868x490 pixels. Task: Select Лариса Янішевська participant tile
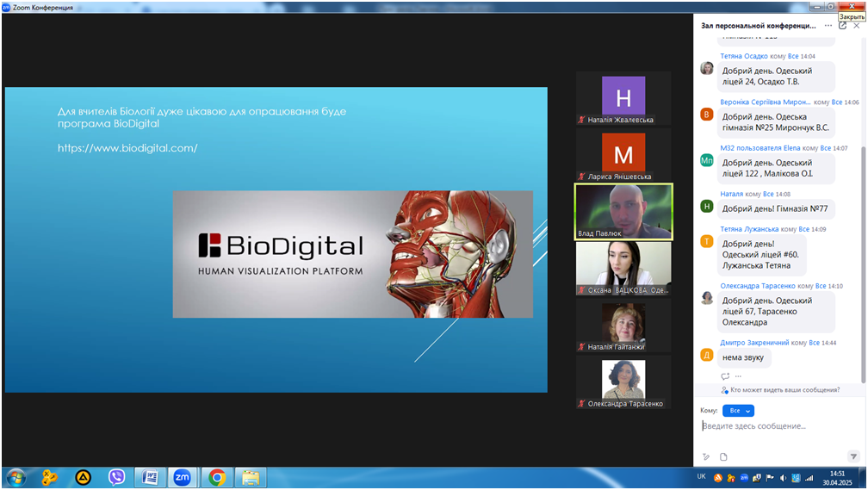623,155
